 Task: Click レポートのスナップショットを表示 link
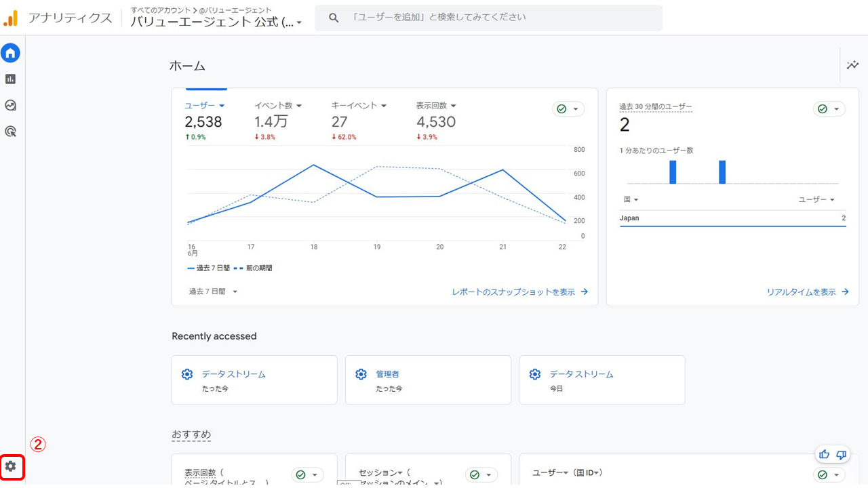(519, 292)
